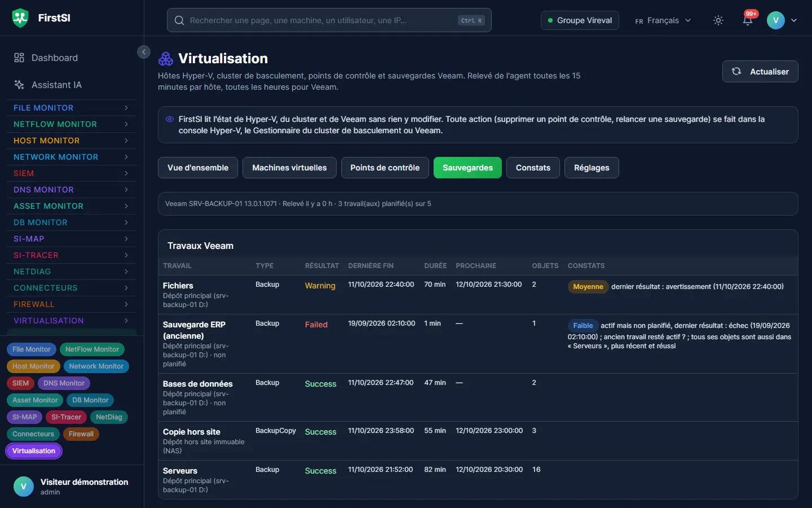The width and height of the screenshot is (812, 508).
Task: Click the FirstSI shield logo
Action: 20,18
